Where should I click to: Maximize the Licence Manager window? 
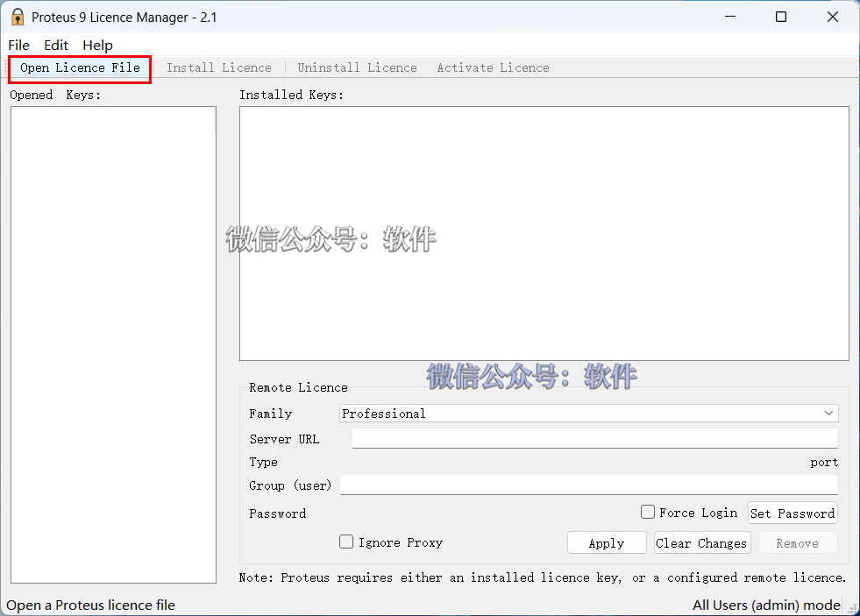coord(781,17)
